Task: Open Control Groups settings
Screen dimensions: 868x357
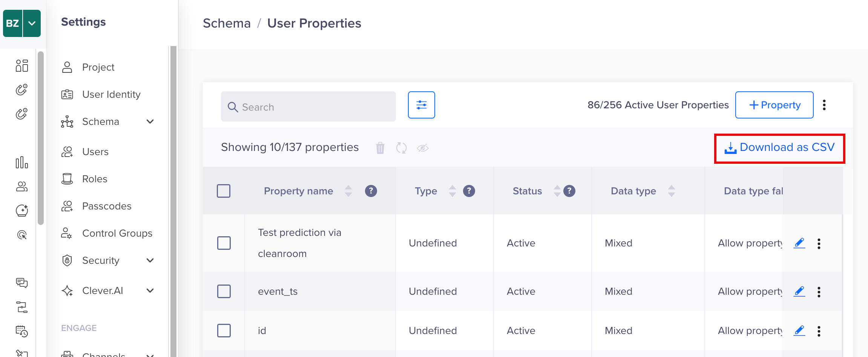Action: coord(107,233)
